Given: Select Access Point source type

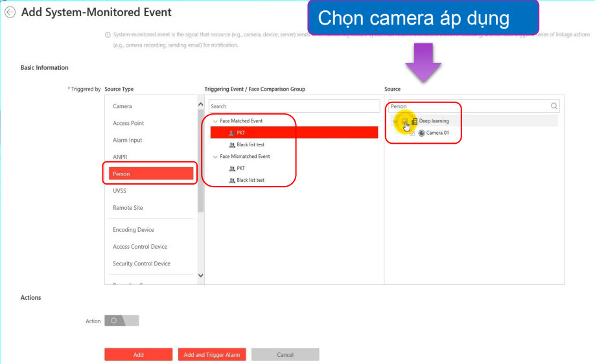Looking at the screenshot, I should click(x=128, y=123).
